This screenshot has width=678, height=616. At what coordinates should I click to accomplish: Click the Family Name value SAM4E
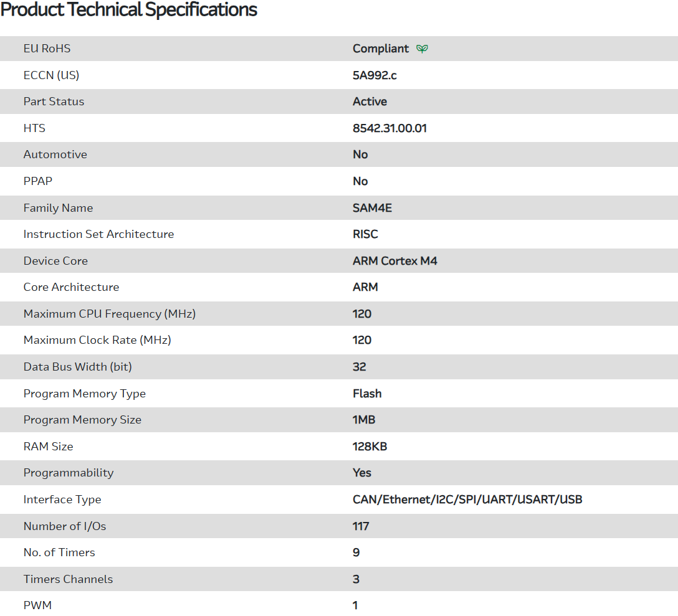point(372,208)
